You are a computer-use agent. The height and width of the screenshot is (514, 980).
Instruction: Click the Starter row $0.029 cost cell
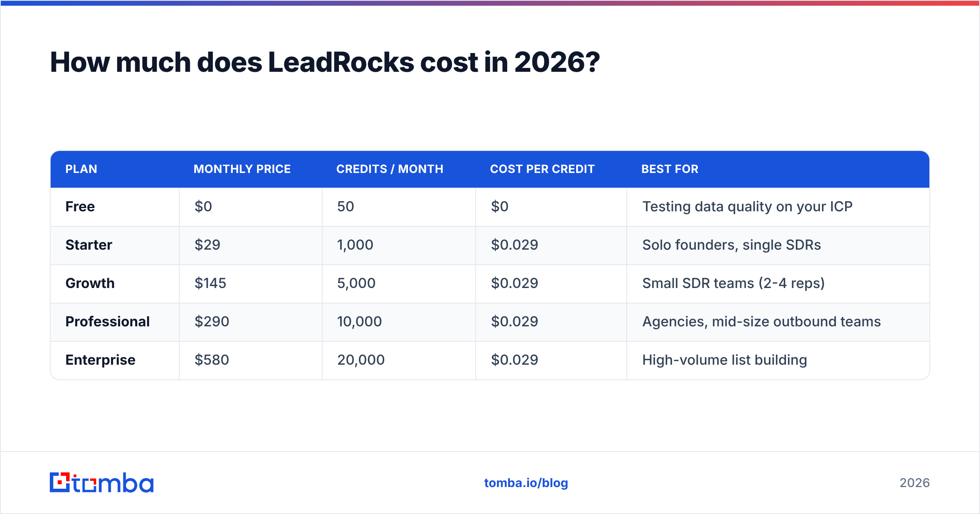(x=551, y=245)
